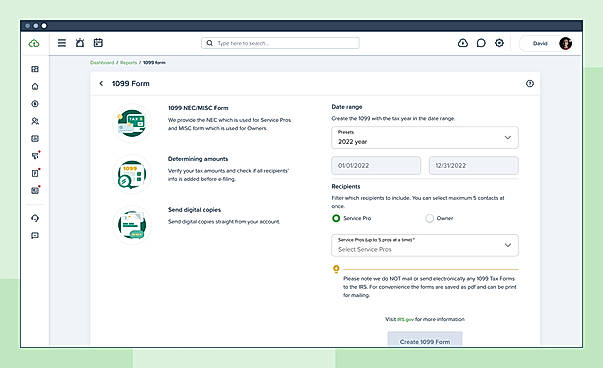This screenshot has width=603, height=368.
Task: Open the dollar coin icon in sidebar
Action: (35, 104)
